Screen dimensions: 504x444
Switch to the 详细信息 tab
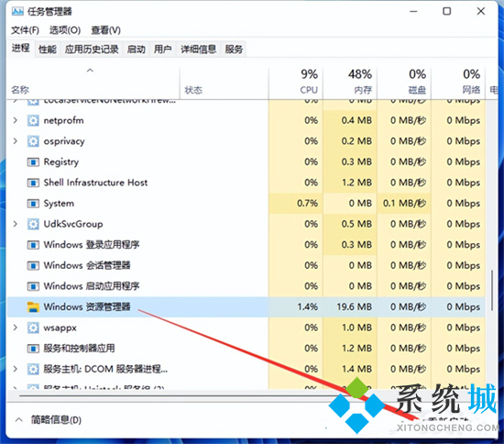point(198,50)
